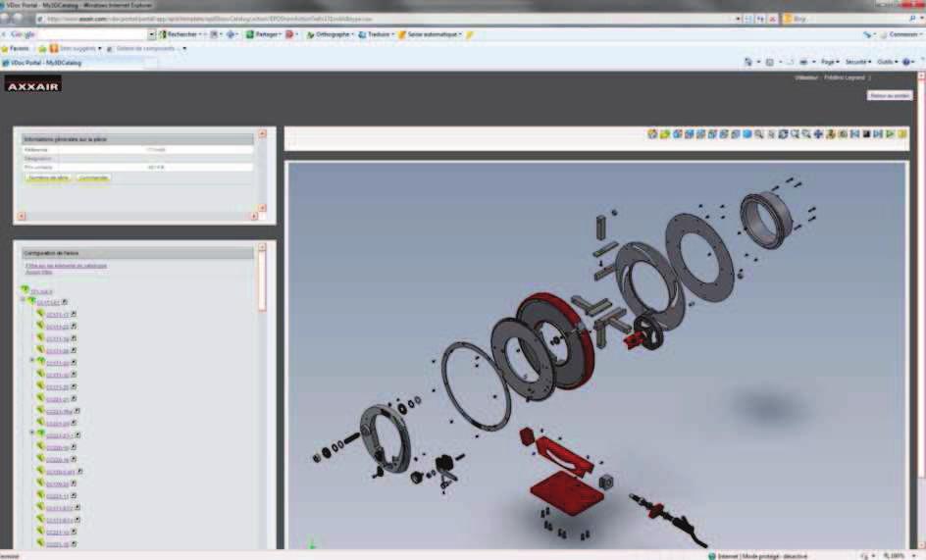This screenshot has height=560, width=926.
Task: Click the browser help question-mark icon
Action: tap(907, 62)
